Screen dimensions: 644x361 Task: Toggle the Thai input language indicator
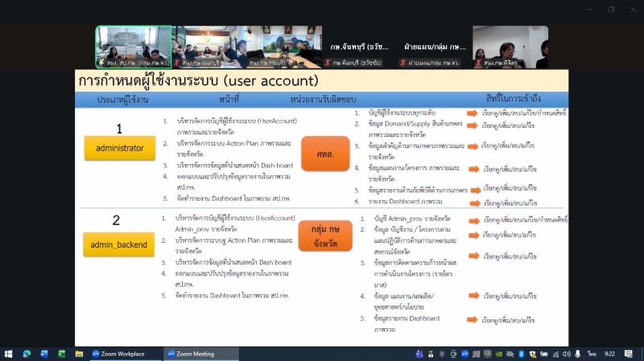pos(591,354)
